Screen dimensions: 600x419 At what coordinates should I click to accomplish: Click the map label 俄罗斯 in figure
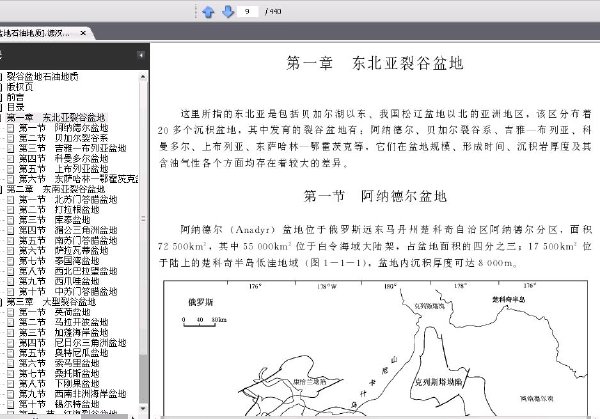[x=201, y=302]
